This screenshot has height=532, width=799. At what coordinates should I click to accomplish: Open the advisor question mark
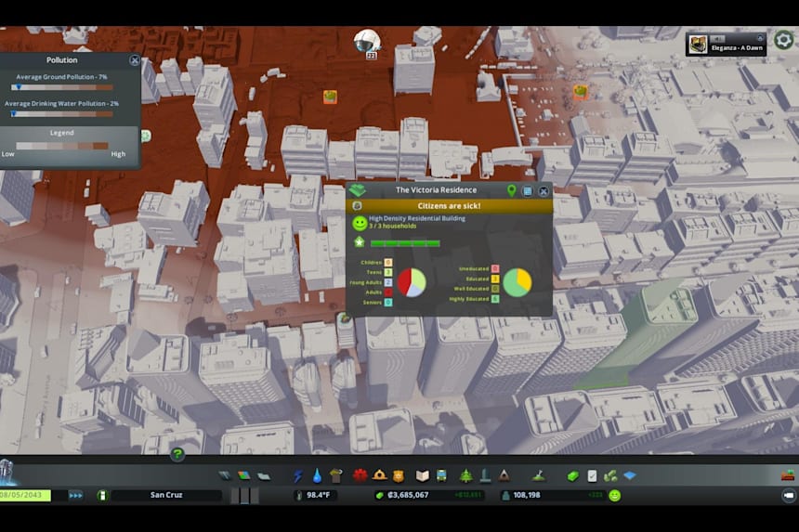click(177, 454)
